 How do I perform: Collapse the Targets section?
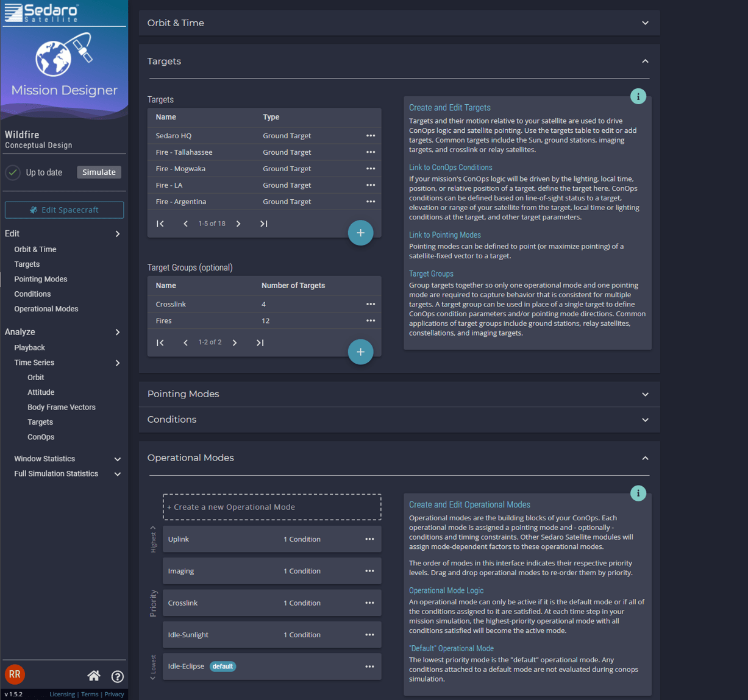pos(645,62)
